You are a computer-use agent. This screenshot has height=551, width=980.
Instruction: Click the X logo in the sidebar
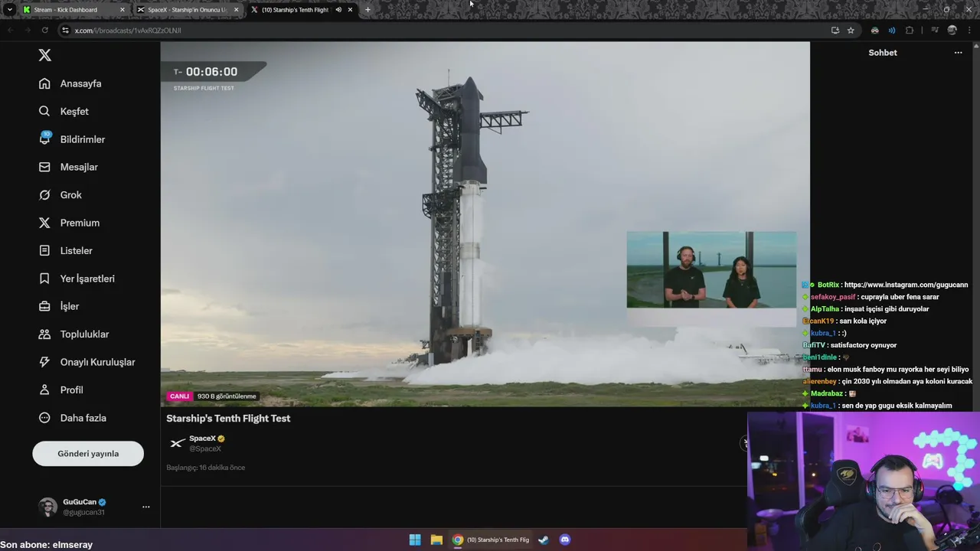45,55
